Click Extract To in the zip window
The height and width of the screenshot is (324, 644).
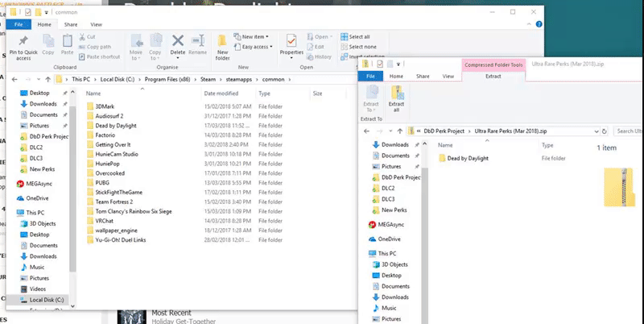(371, 99)
